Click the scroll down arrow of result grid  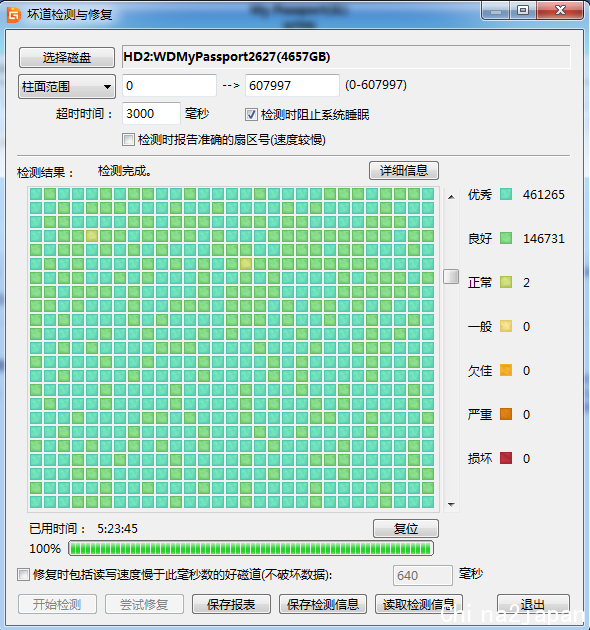point(451,505)
